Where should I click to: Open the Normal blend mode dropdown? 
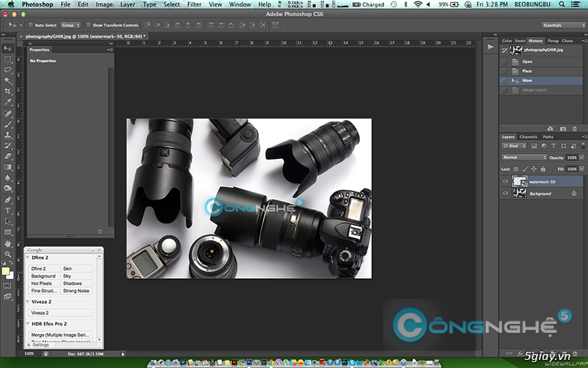(x=524, y=158)
